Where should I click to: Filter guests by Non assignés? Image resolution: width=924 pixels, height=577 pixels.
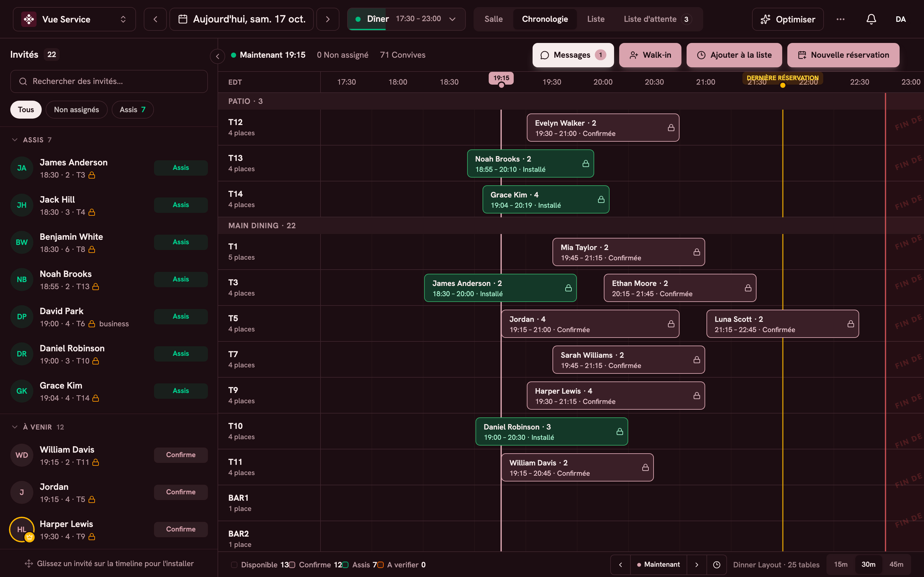(76, 110)
